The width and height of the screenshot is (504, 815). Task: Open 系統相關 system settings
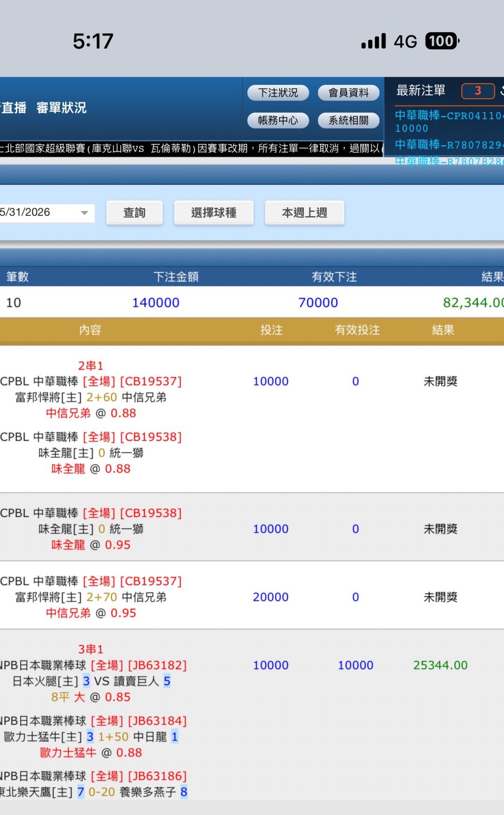click(349, 120)
